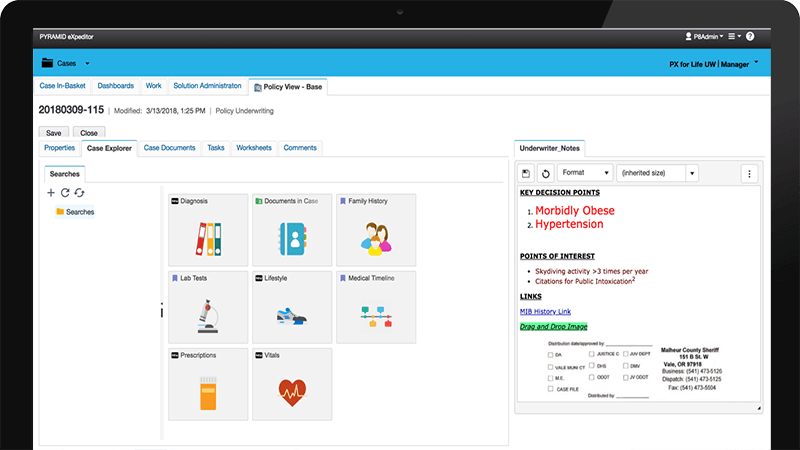This screenshot has height=450, width=800.
Task: Select the Searches folder in tree
Action: click(x=75, y=212)
